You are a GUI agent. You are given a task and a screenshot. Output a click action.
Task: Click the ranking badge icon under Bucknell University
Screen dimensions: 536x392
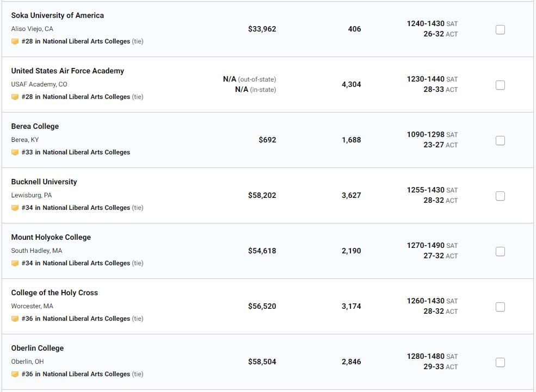point(15,208)
